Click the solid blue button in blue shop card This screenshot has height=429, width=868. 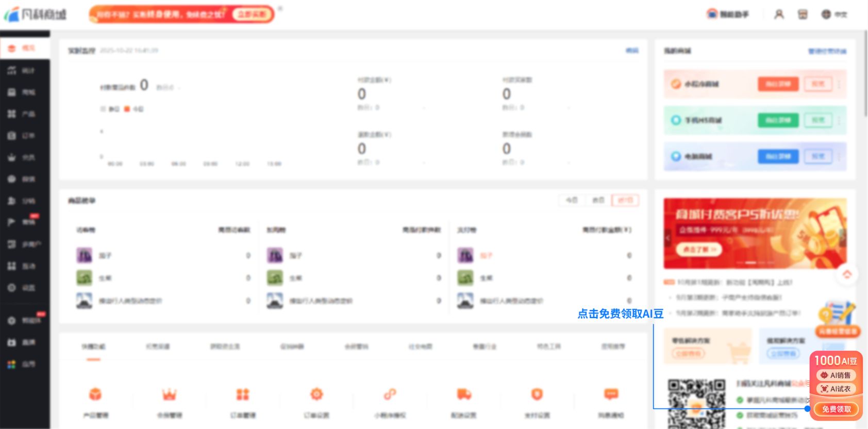[x=778, y=156]
